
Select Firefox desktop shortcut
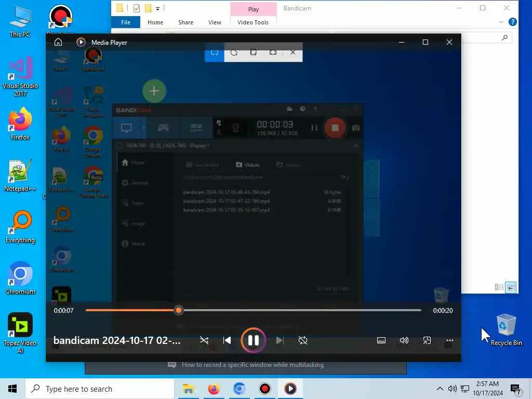click(20, 124)
